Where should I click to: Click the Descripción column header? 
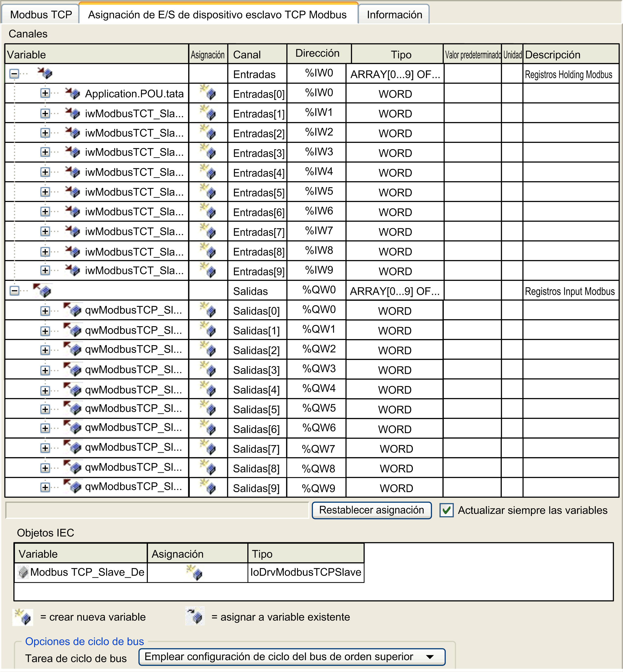[571, 54]
